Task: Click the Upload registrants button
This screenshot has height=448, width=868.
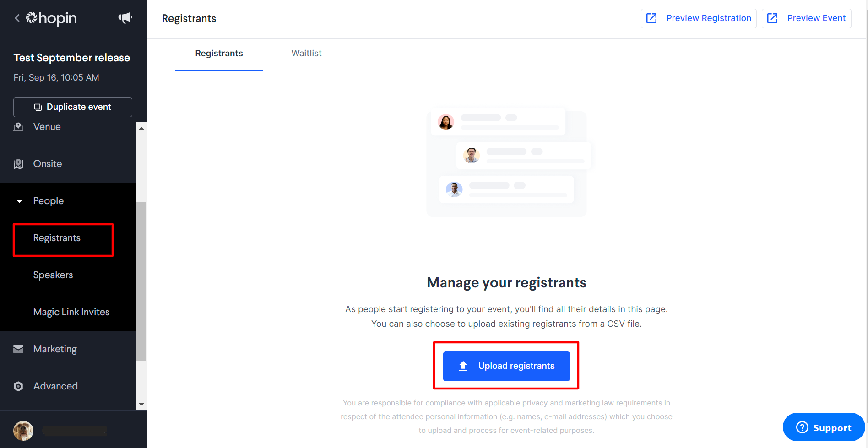Action: 506,366
